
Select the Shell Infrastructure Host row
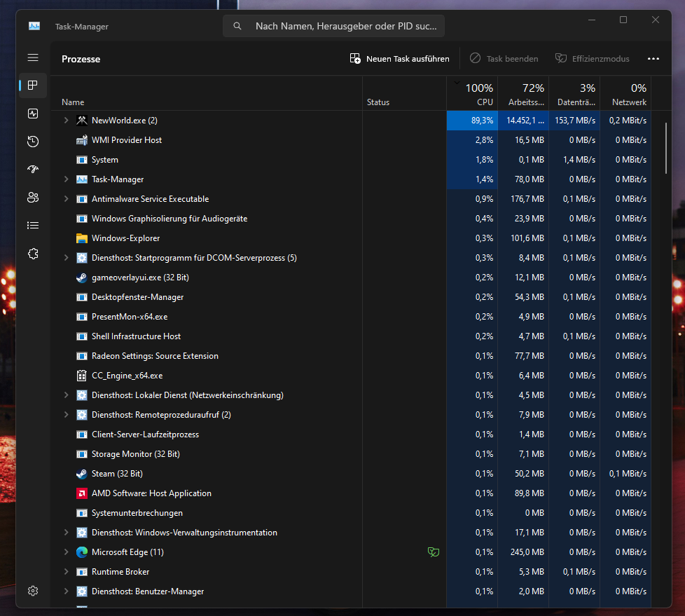tap(351, 336)
